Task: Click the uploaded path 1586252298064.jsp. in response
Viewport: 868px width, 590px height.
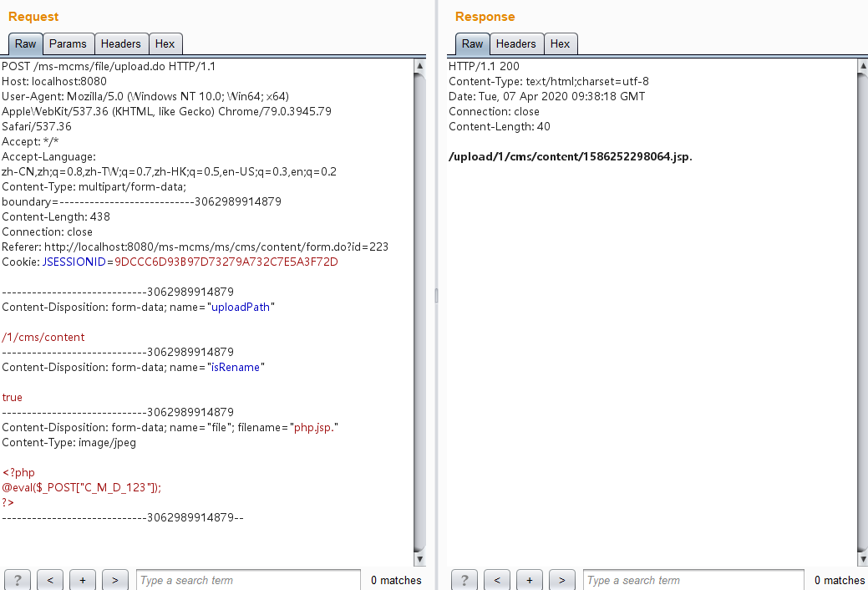Action: (571, 157)
